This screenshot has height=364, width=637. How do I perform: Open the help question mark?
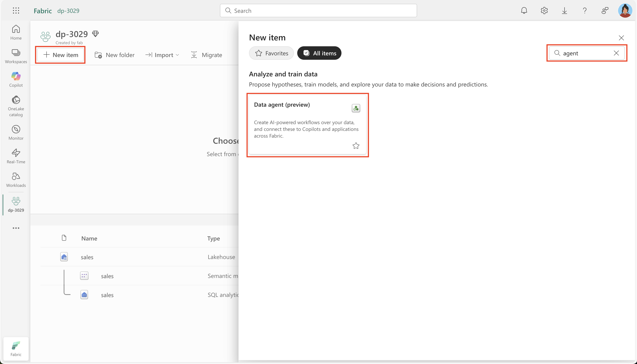coord(585,11)
